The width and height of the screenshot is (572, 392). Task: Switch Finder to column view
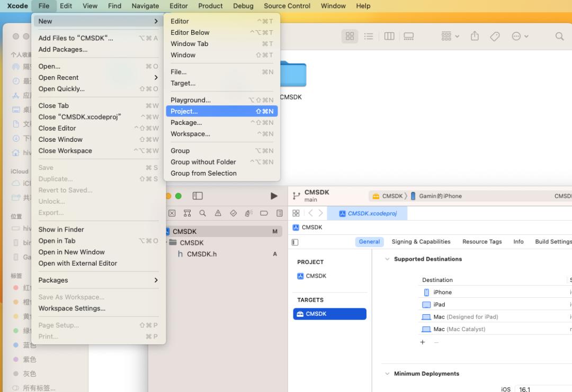(x=389, y=36)
